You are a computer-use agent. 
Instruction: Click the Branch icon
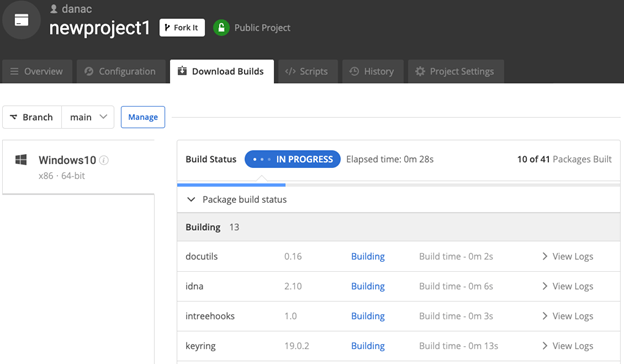14,117
